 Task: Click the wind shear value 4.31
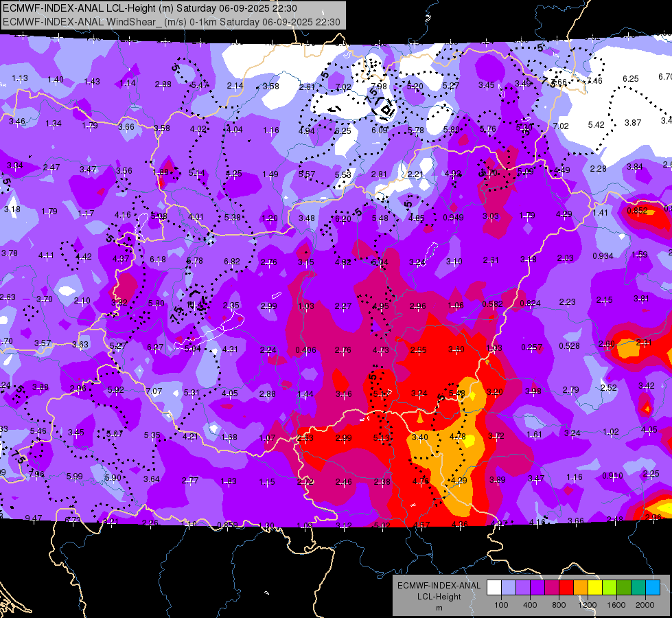coord(230,349)
